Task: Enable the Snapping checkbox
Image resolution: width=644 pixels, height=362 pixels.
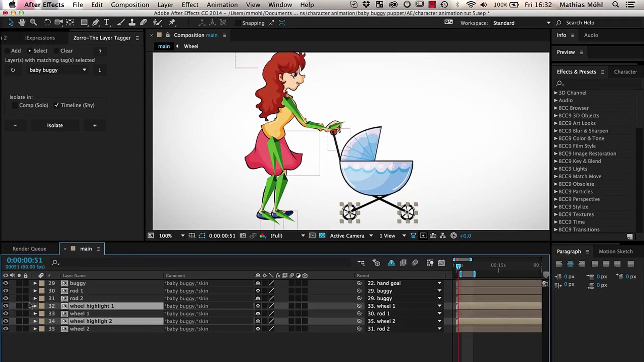Action: click(x=238, y=23)
